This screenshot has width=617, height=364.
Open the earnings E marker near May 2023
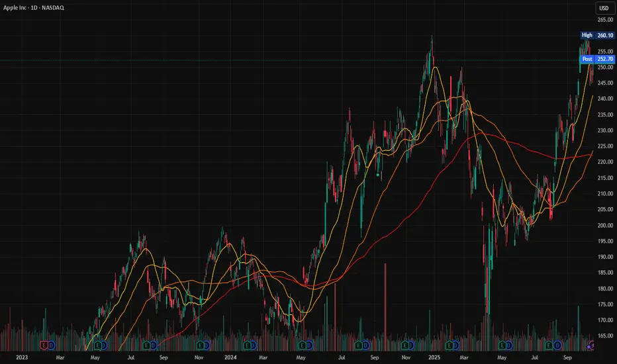tap(97, 345)
